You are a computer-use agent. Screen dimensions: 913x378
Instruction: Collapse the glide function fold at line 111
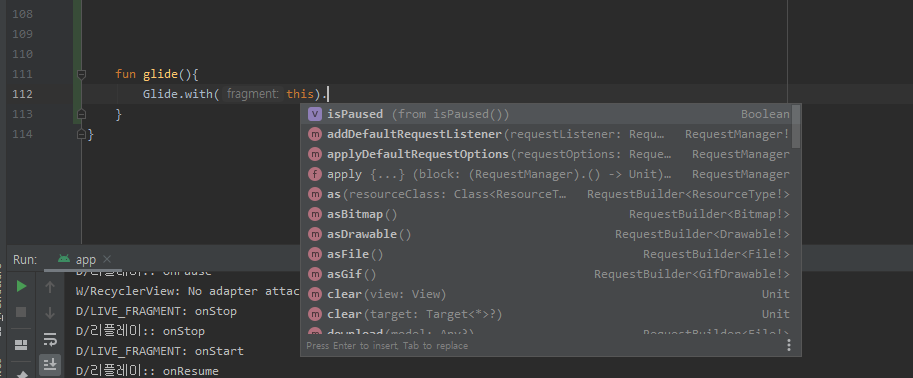point(82,74)
